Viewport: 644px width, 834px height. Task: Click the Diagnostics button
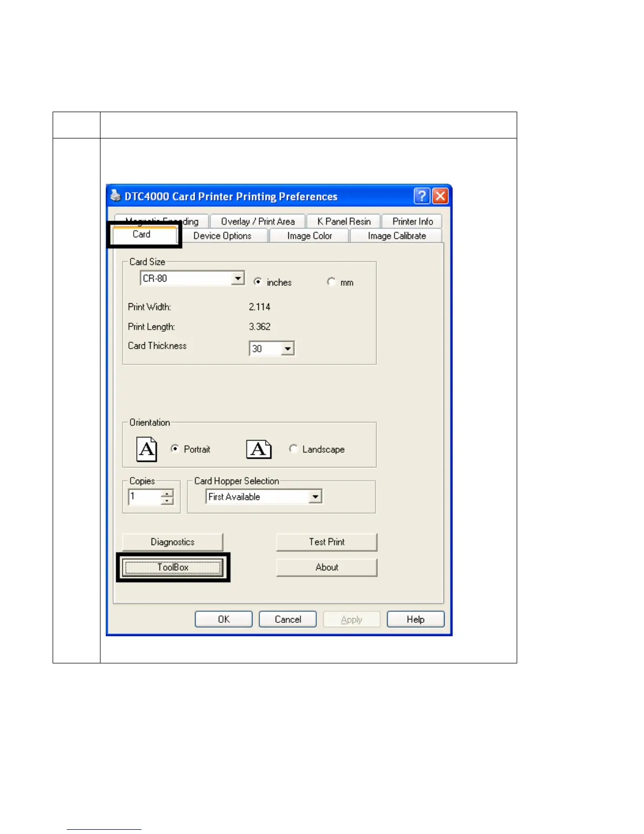pyautogui.click(x=173, y=542)
